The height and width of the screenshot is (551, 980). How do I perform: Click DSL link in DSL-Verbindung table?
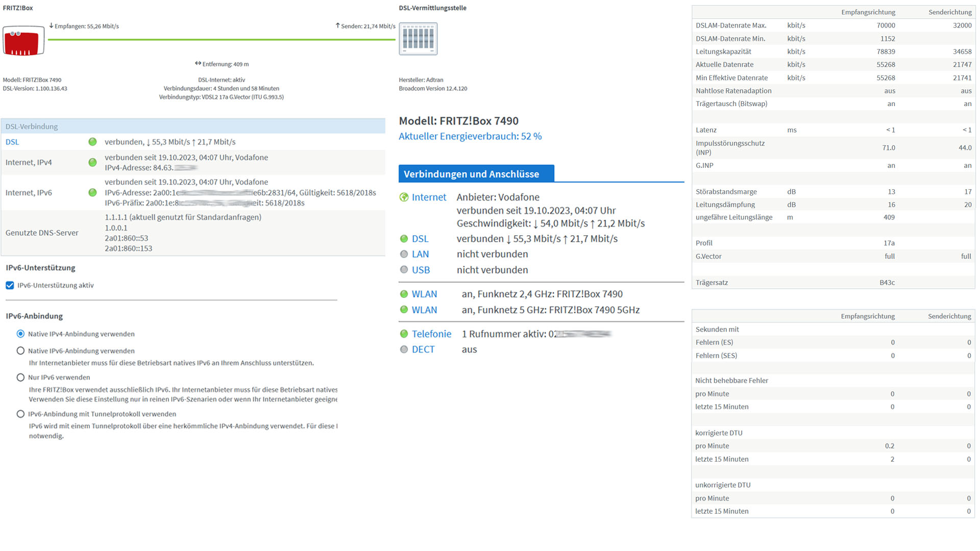[12, 142]
